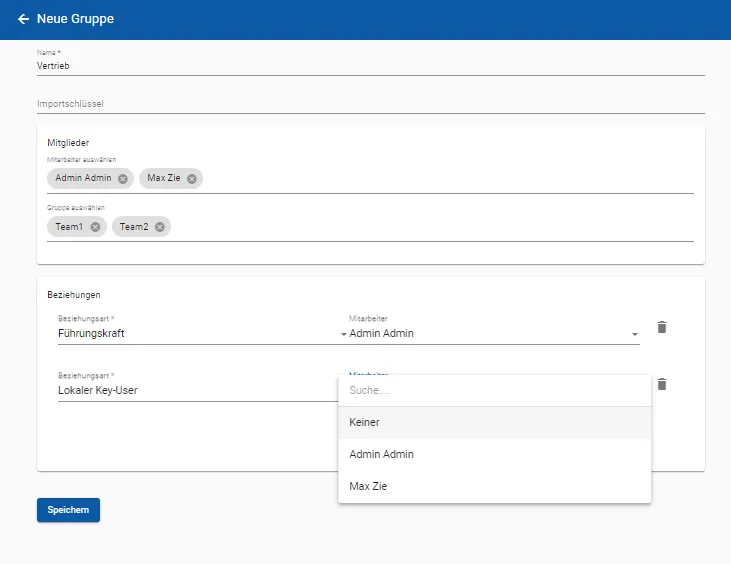Focus the Importschlüssel input field
Screen dimensions: 731x564
(370, 103)
